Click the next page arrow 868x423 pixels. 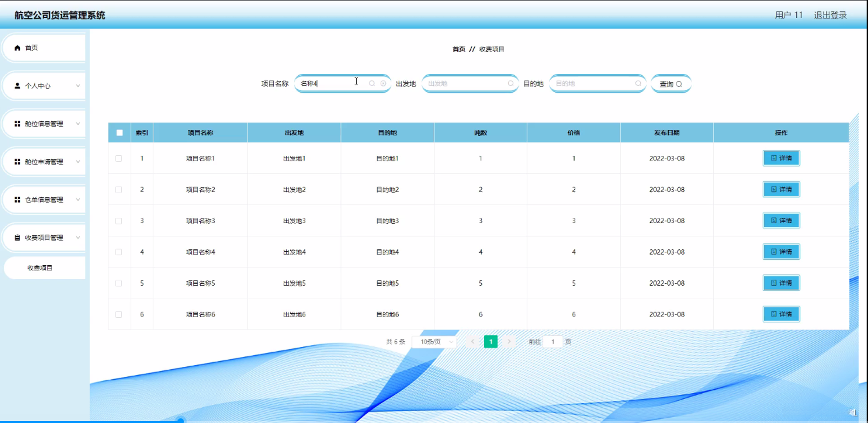tap(509, 342)
